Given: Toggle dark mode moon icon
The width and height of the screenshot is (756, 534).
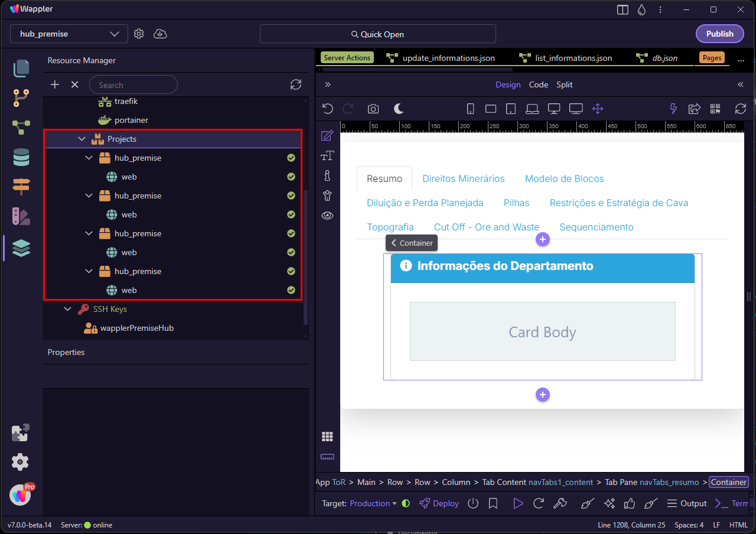Looking at the screenshot, I should 399,109.
